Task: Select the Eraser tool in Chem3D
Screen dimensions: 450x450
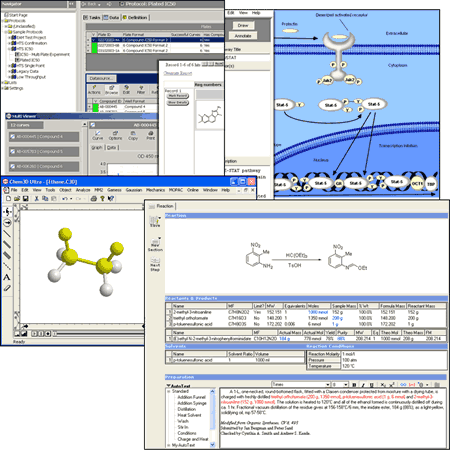Action: click(x=7, y=288)
